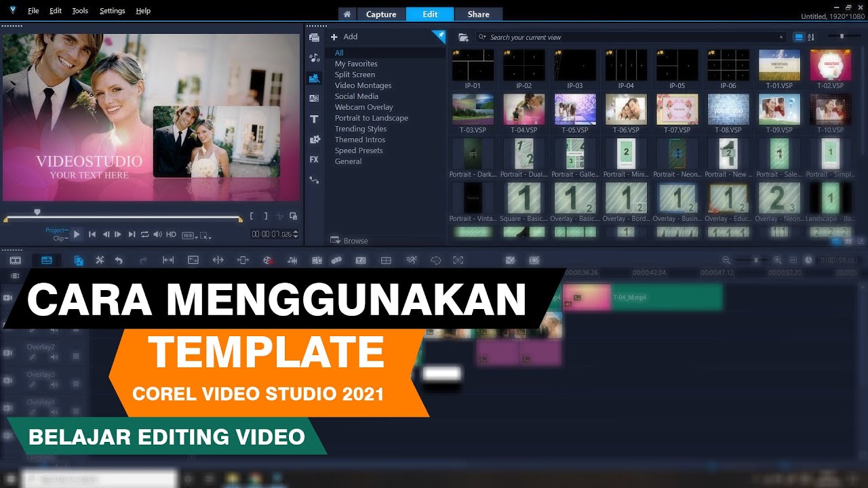
Task: Open aspect ratio 16:9 dropdown
Action: [x=189, y=235]
